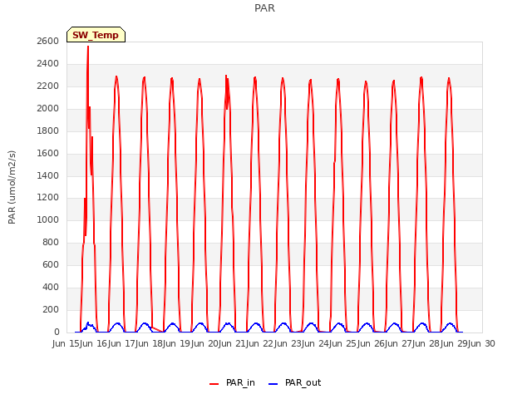Click the Jun 23 x-axis label

click(x=288, y=343)
